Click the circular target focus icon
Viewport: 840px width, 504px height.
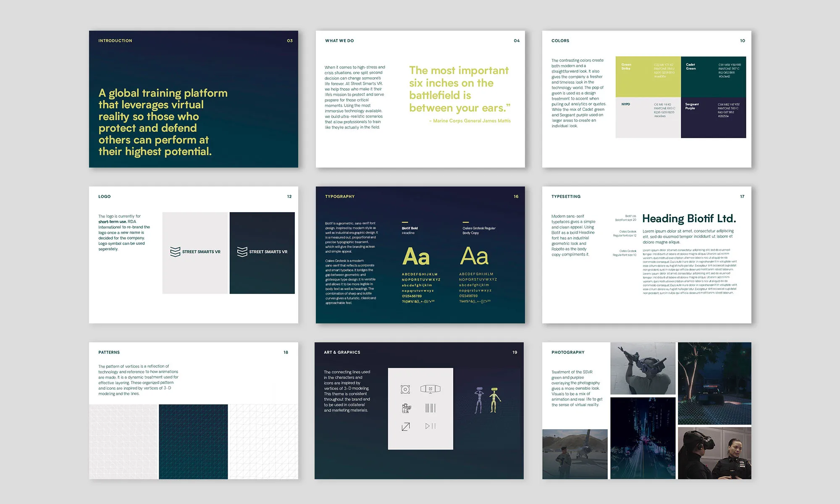pos(405,389)
